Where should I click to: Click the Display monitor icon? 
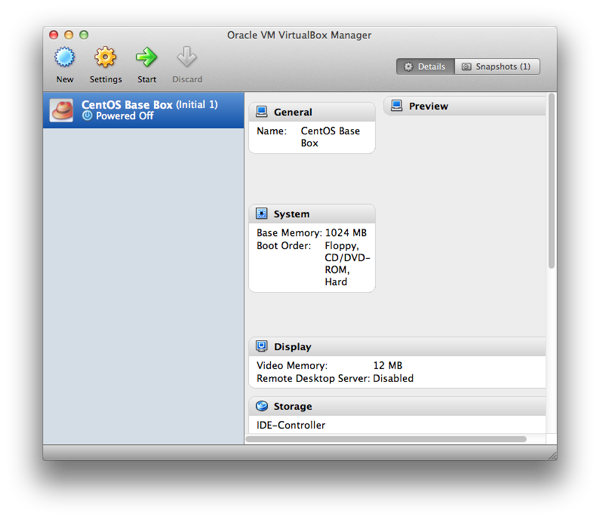click(262, 347)
